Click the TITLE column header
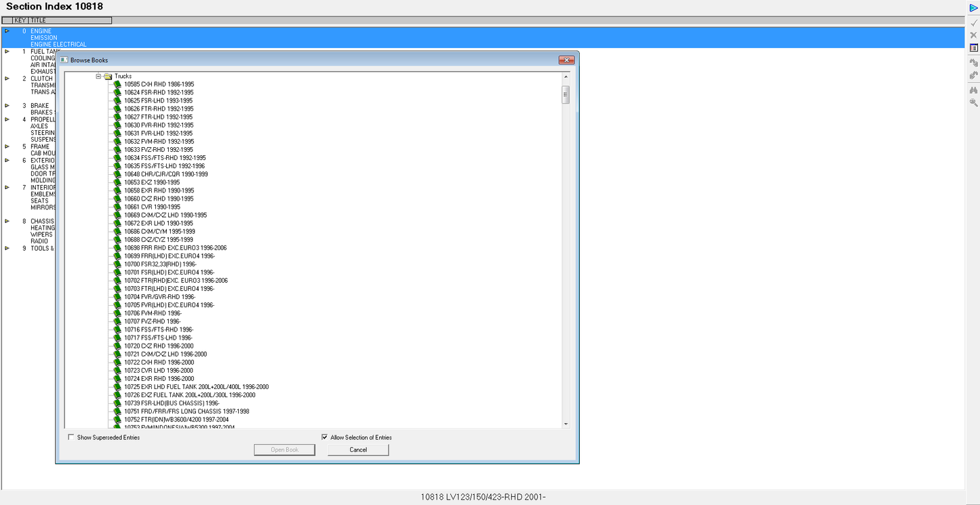Viewport: 980px width, 505px height. click(x=70, y=20)
